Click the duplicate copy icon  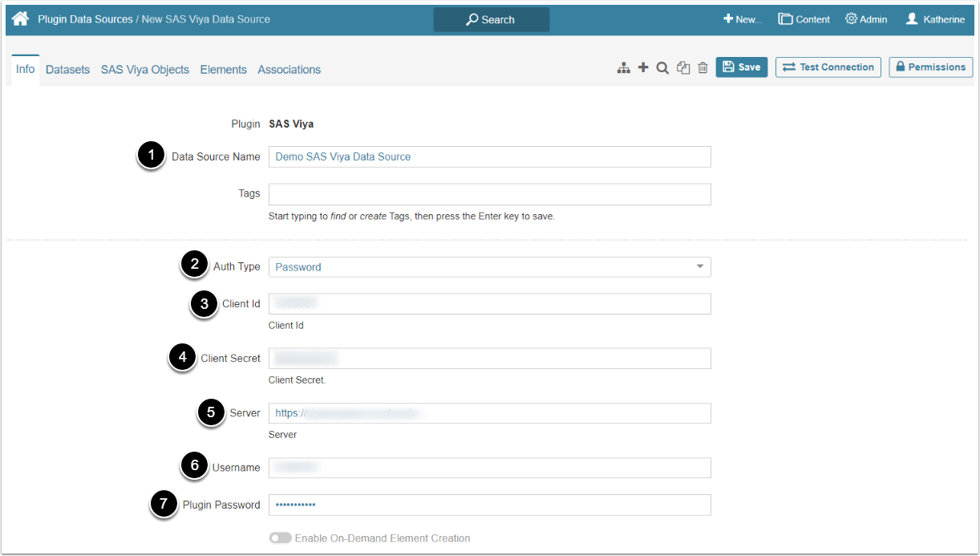pos(682,68)
